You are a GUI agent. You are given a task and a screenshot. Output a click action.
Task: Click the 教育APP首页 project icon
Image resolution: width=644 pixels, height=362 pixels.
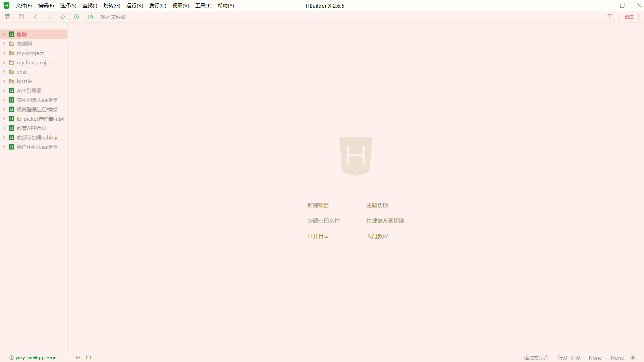(11, 128)
